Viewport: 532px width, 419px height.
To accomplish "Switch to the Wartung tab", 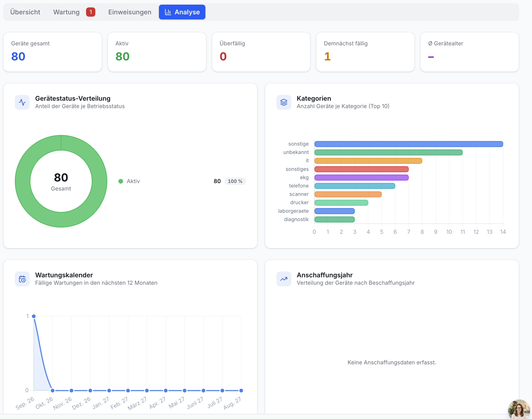I will click(x=66, y=12).
